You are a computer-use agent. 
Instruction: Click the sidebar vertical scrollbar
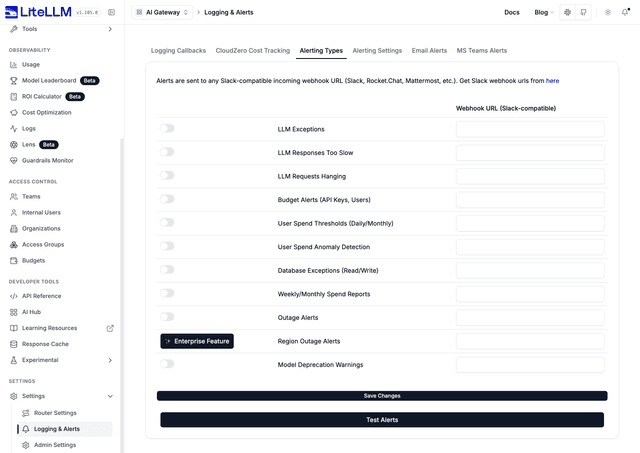pos(122,296)
